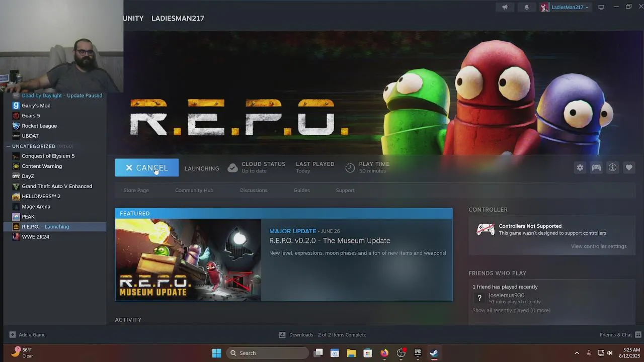Add R.E.P.O. to favorites heart icon
The image size is (644, 362).
pos(629,167)
